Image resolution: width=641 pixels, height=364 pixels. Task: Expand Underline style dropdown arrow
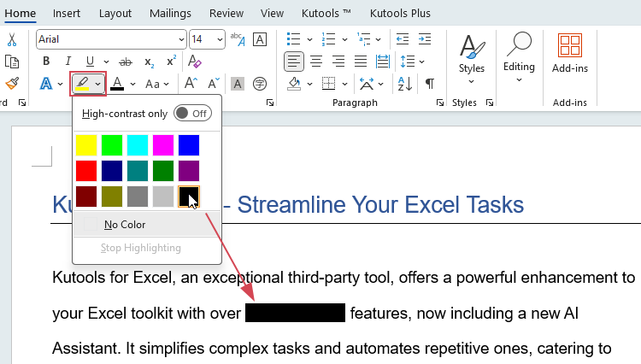pos(106,62)
